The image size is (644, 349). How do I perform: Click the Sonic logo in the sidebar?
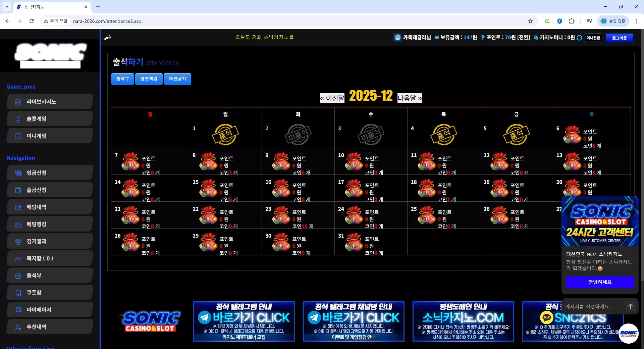pos(50,55)
